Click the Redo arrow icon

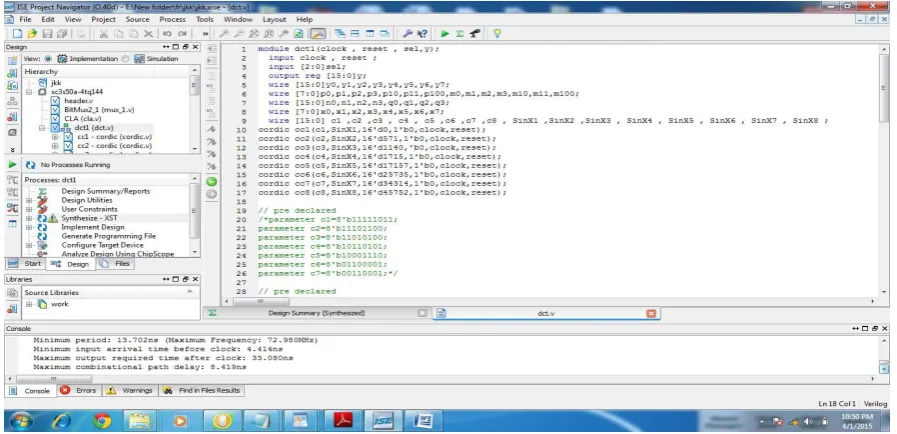182,34
